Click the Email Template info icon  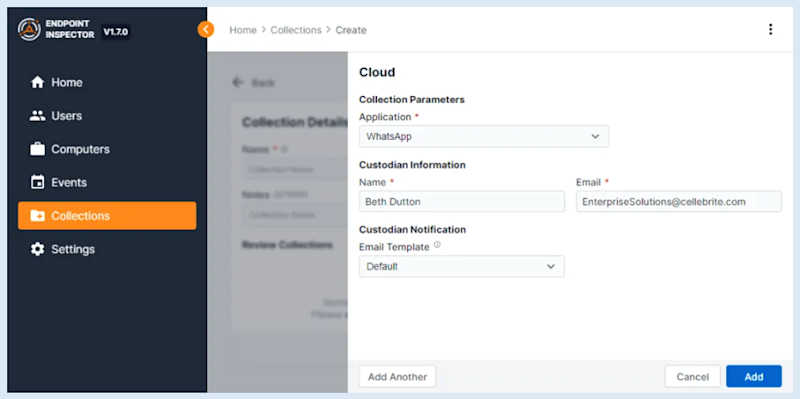[x=437, y=244]
